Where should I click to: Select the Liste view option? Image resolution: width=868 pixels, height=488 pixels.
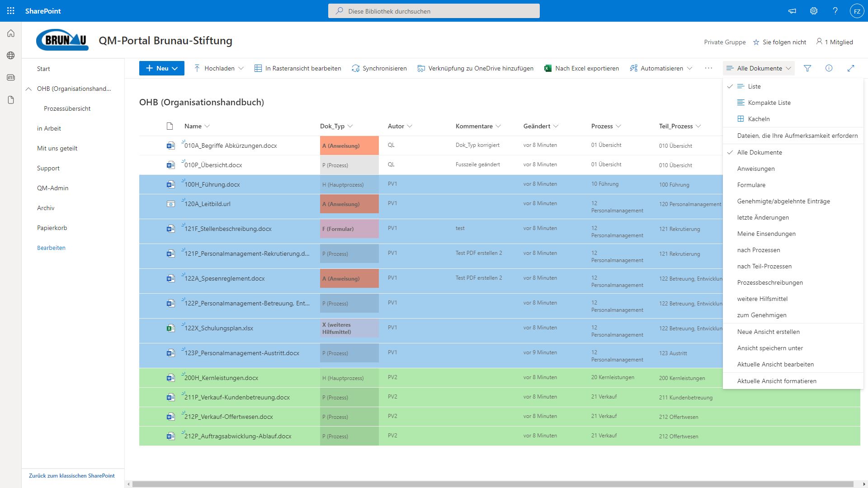(793, 86)
